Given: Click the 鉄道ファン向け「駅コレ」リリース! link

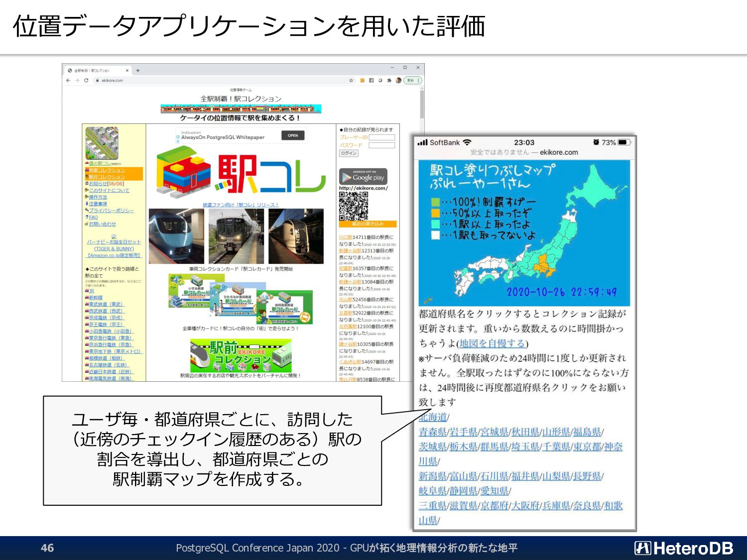Looking at the screenshot, I should click(241, 205).
